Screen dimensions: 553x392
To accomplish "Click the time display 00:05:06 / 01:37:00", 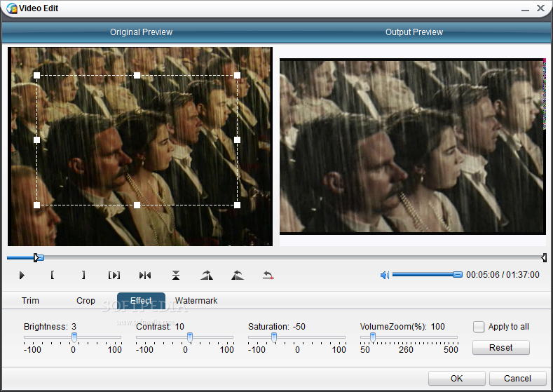I will [x=503, y=275].
